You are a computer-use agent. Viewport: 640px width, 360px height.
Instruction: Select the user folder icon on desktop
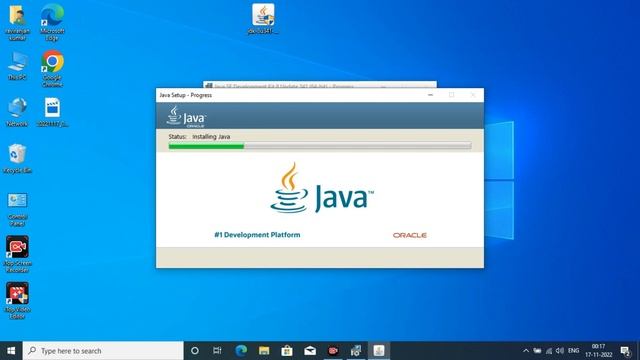click(17, 22)
